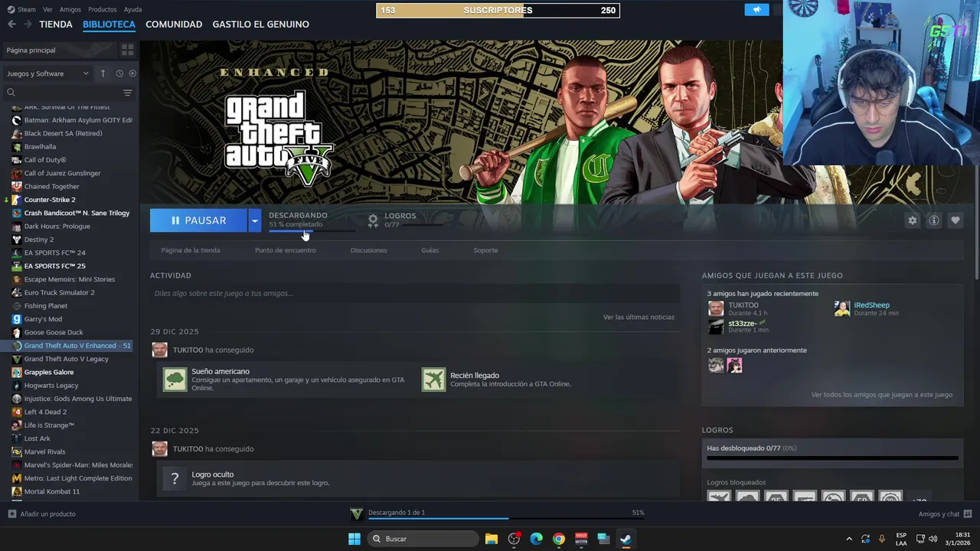Open Windows Start menu
980x551 pixels.
354,539
